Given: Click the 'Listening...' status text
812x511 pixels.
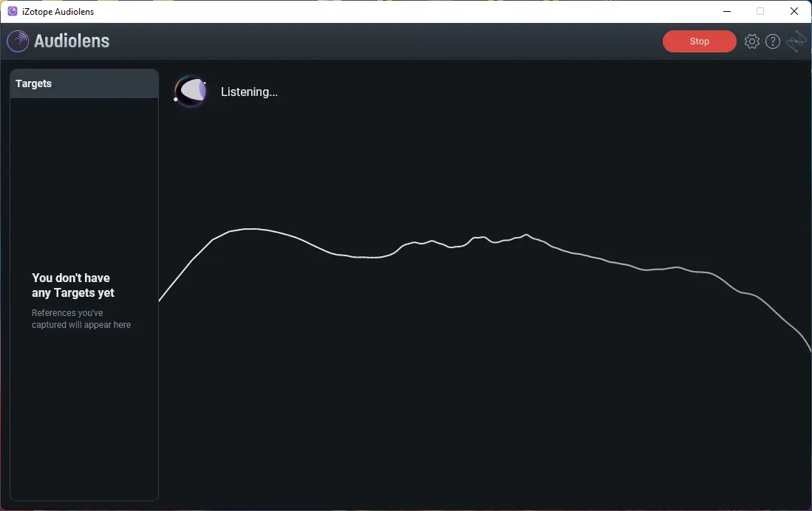Looking at the screenshot, I should (249, 92).
